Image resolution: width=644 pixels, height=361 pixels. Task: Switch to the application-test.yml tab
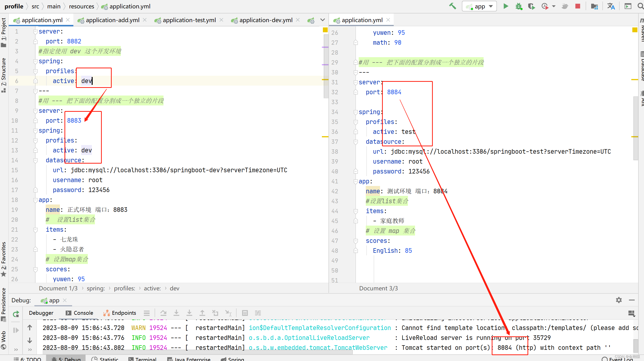coord(189,20)
